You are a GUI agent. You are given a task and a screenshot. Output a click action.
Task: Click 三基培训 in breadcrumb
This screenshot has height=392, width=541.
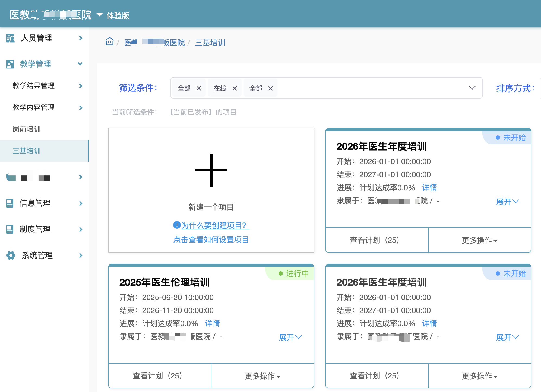(x=210, y=43)
